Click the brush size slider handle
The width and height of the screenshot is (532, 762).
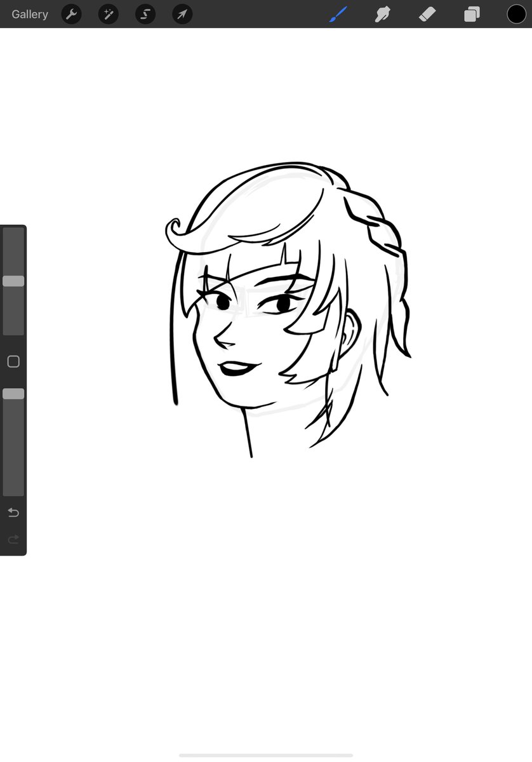(x=13, y=281)
